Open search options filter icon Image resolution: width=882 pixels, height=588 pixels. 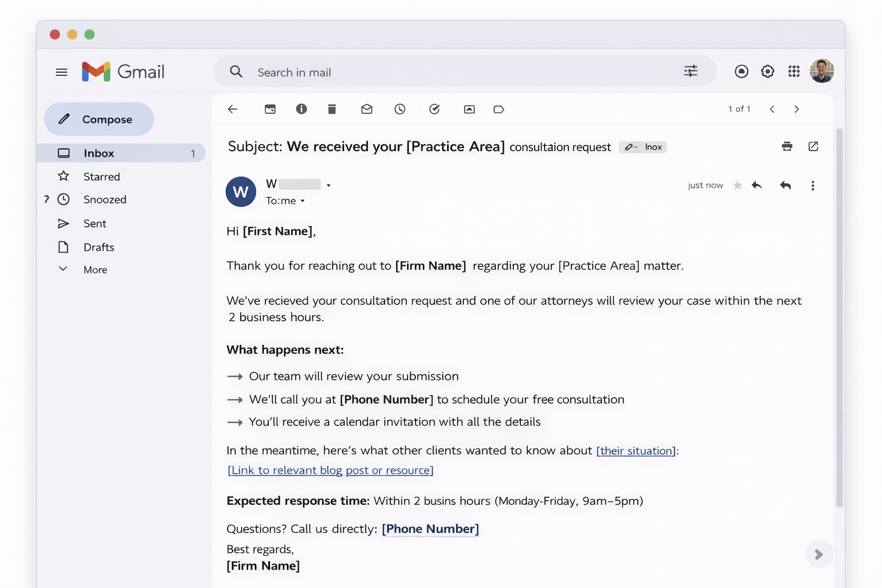click(x=691, y=71)
